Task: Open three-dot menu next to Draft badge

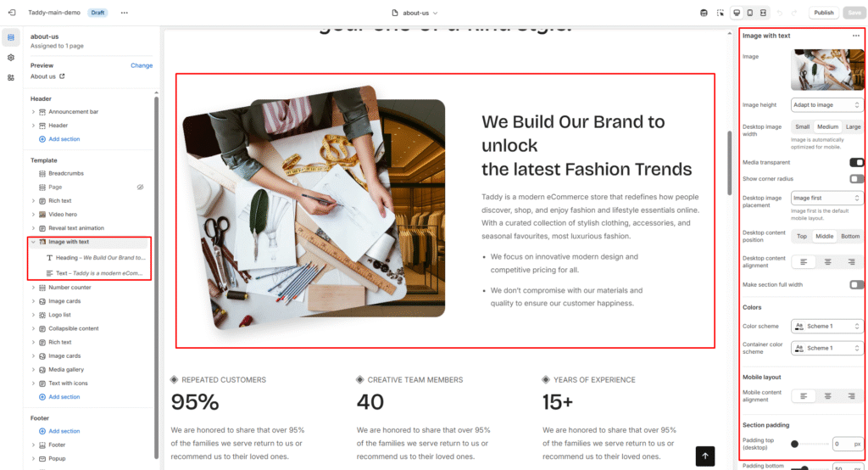Action: pos(124,12)
